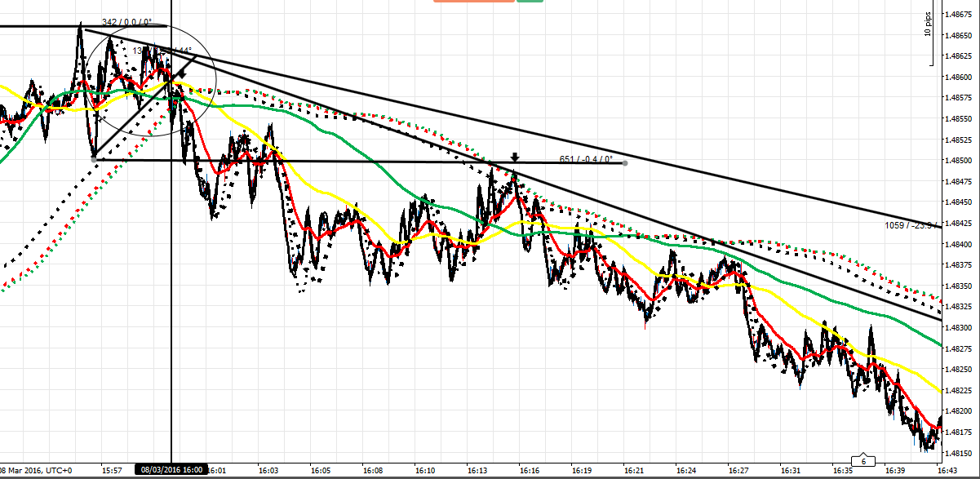
Task: Expand the 651 / -0.4 measurement label
Action: (584, 159)
